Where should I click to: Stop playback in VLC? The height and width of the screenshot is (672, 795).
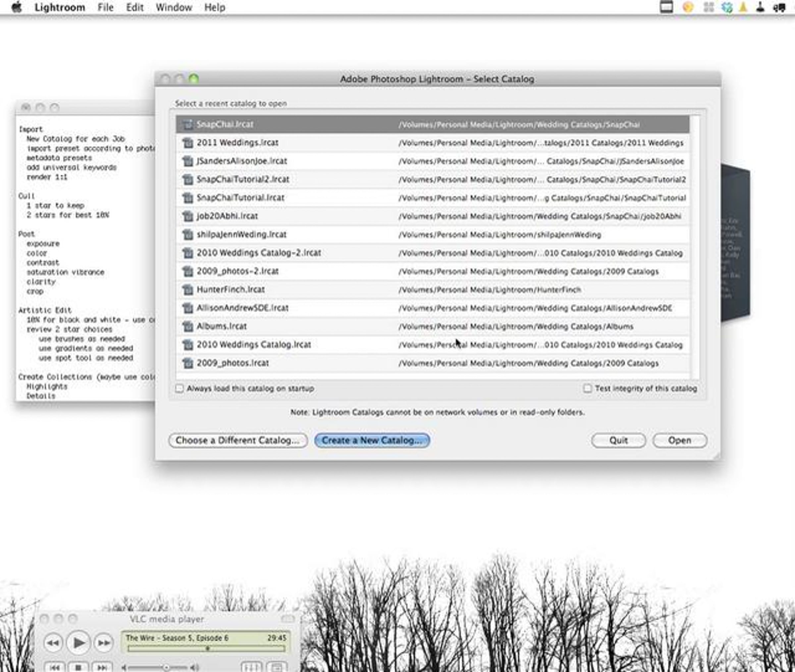(79, 667)
